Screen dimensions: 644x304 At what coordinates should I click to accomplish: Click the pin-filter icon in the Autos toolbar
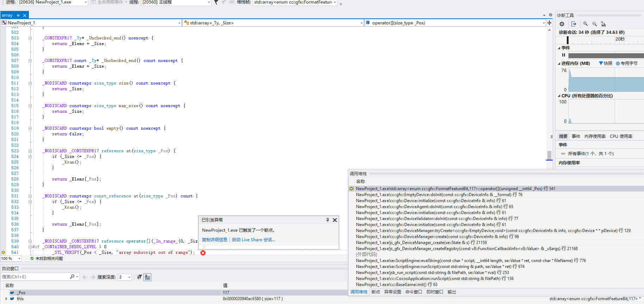(x=140, y=277)
